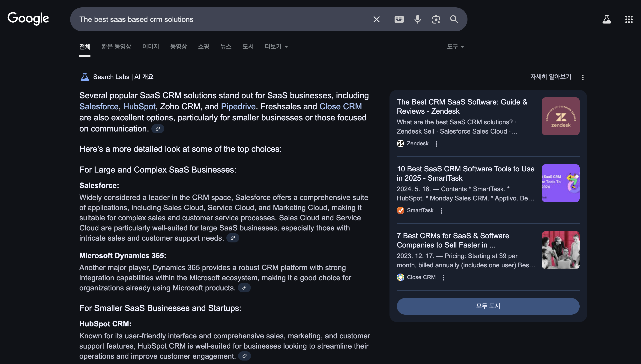Click 'For Large and Complex SaaS Businesses:' heading

[x=158, y=170]
